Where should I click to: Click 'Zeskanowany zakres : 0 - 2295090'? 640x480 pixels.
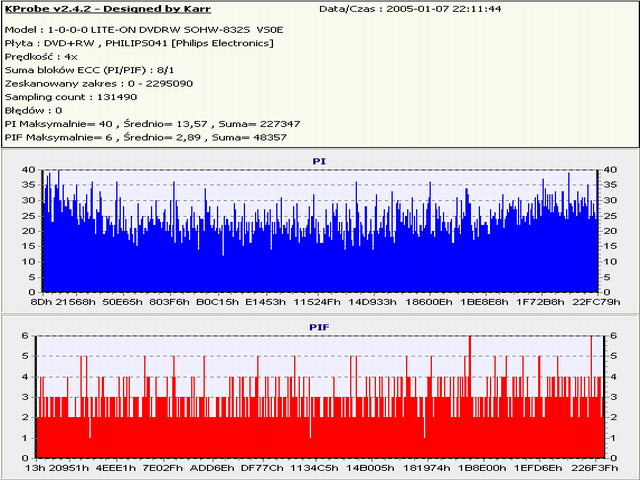tap(99, 84)
